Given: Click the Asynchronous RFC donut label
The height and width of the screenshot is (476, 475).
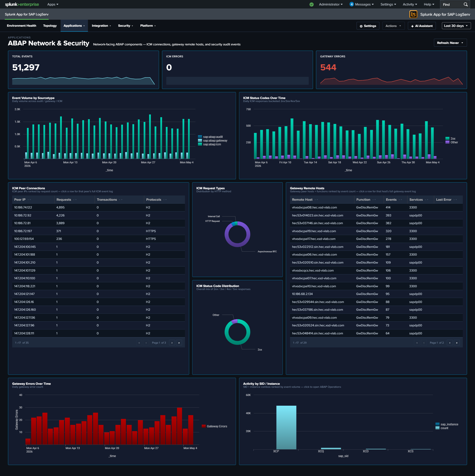Looking at the screenshot, I should 267,251.
